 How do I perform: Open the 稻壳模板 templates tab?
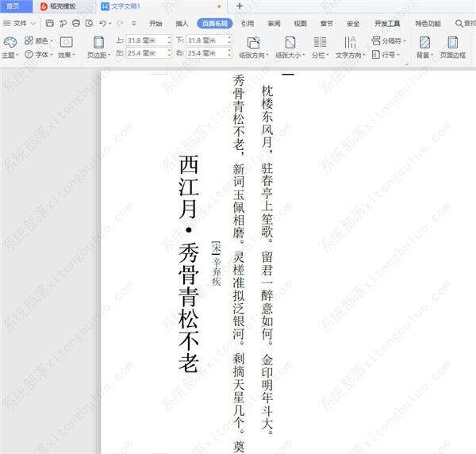(x=63, y=6)
